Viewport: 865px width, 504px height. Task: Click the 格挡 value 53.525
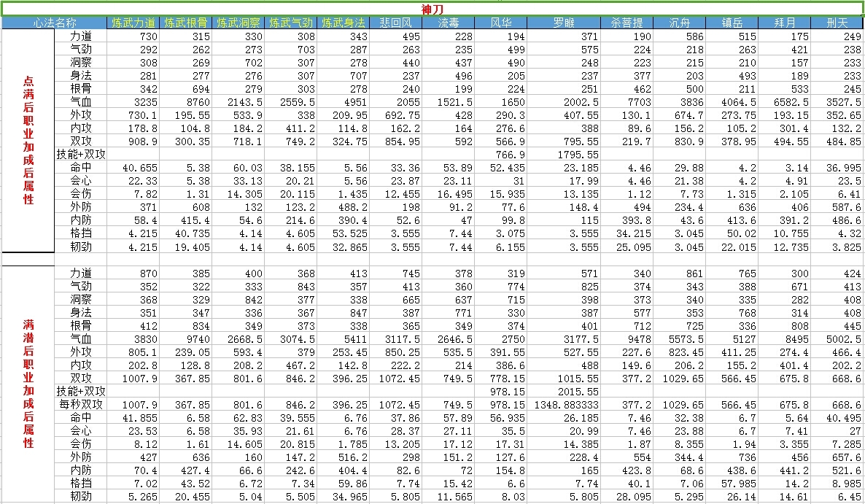343,233
